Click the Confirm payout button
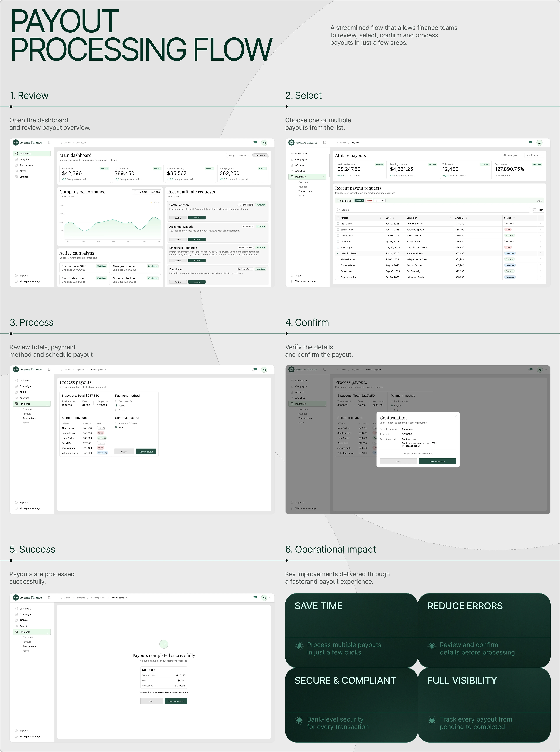This screenshot has height=752, width=560. tap(146, 452)
